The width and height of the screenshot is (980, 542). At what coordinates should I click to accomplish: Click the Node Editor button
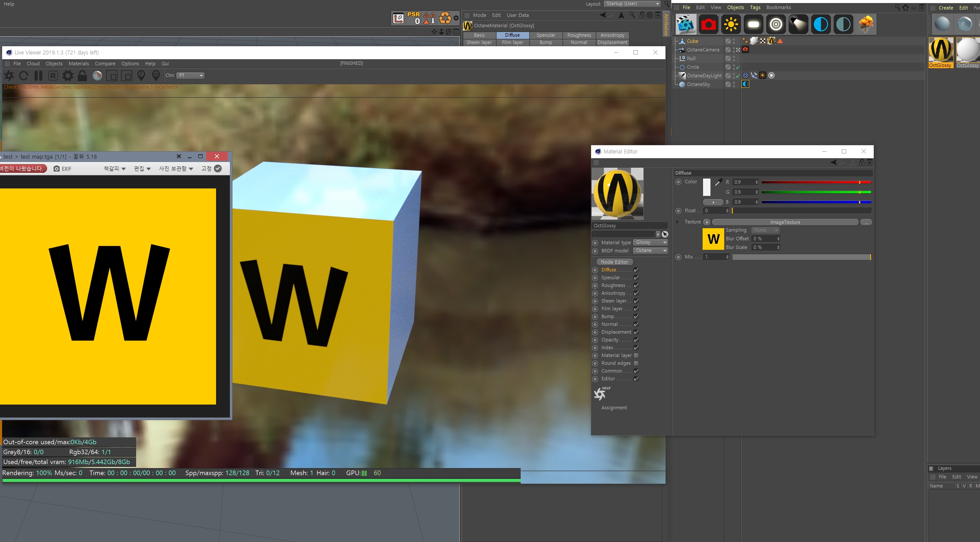pos(614,262)
